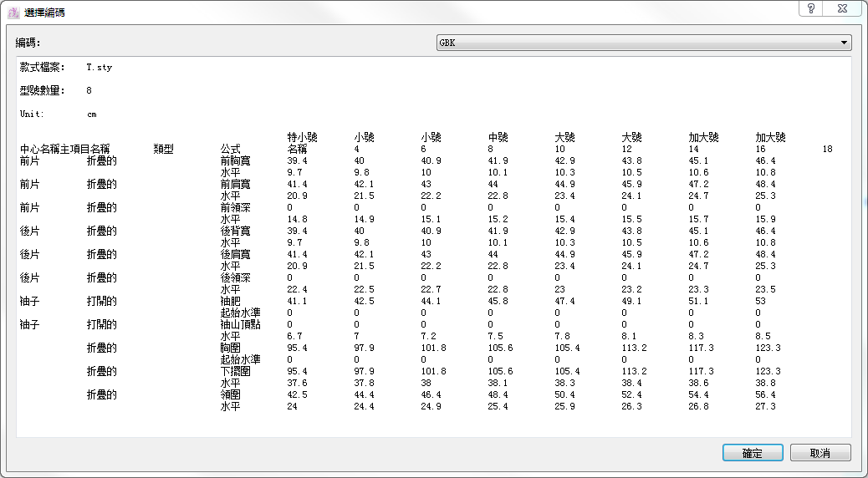Click the 公式 column header
Viewport: 868px width, 478px height.
click(230, 149)
